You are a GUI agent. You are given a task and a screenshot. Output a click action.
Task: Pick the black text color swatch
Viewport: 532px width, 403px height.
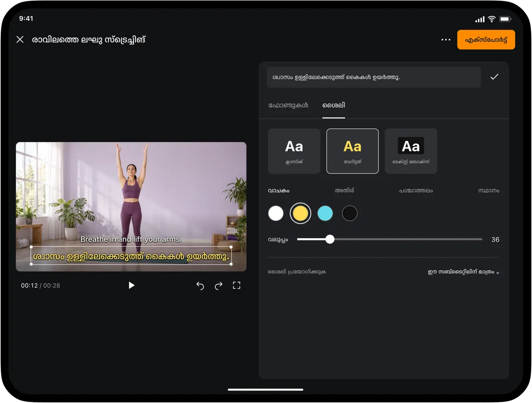pos(350,213)
